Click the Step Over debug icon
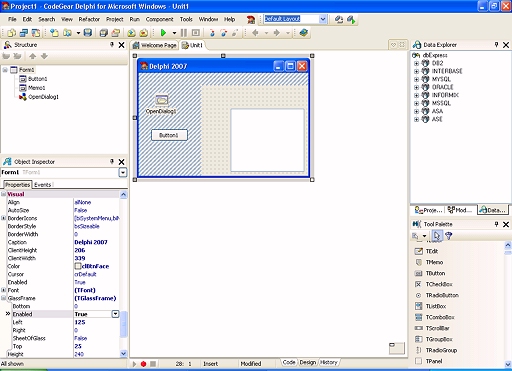 pos(224,33)
